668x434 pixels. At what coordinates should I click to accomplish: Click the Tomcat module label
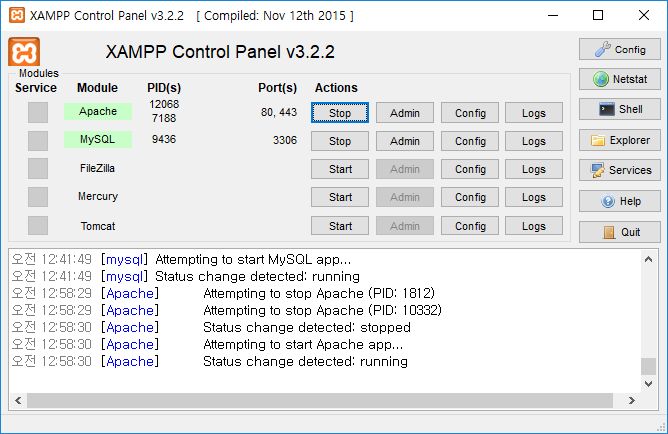click(x=98, y=226)
